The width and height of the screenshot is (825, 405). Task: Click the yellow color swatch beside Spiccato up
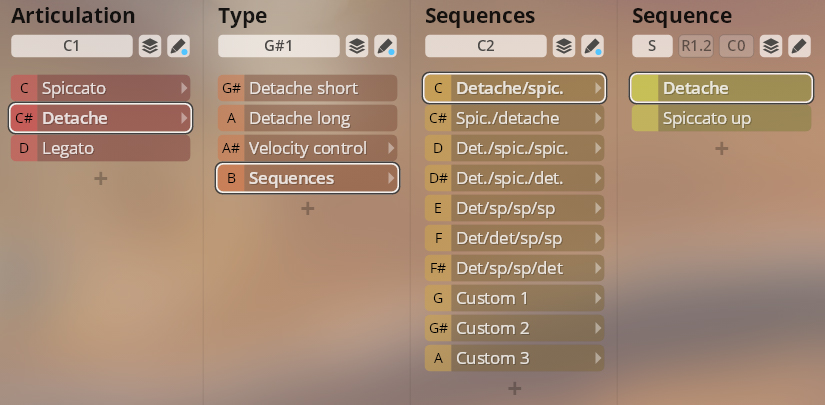[x=645, y=118]
